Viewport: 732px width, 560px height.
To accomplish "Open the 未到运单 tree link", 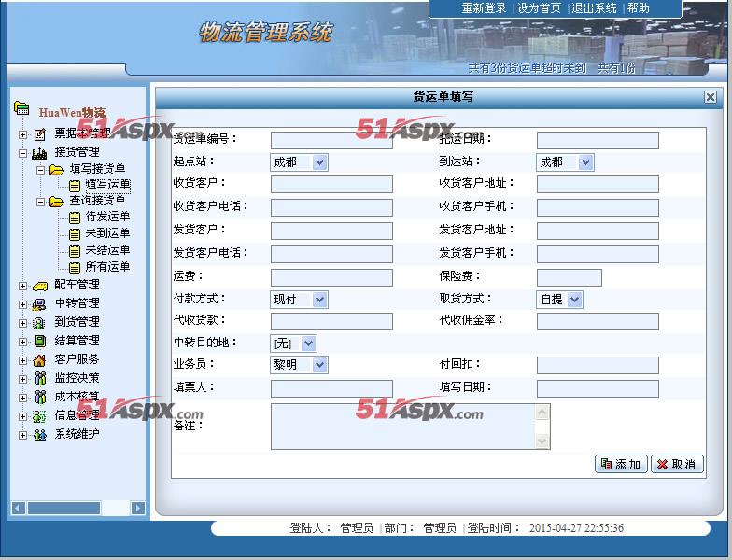I will point(108,233).
